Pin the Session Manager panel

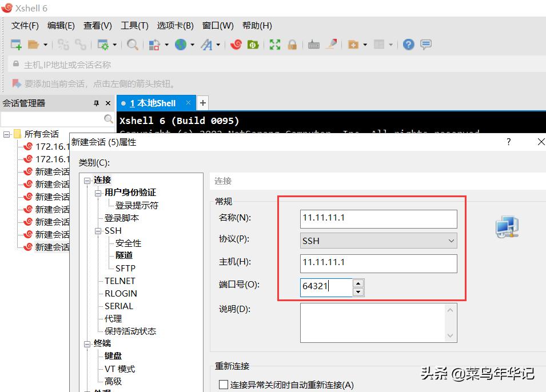point(97,103)
